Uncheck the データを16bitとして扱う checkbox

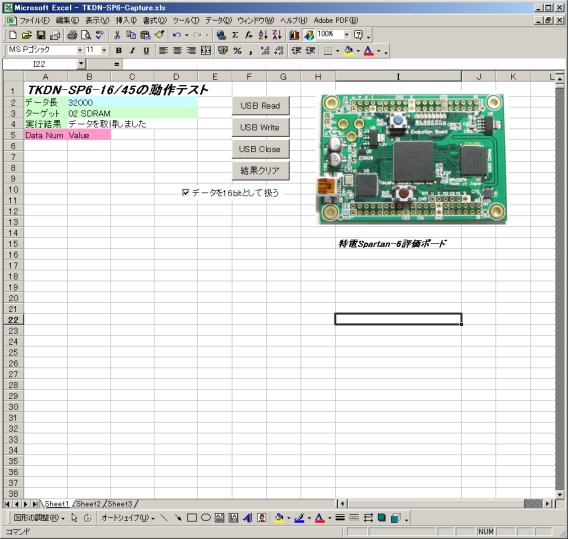186,192
